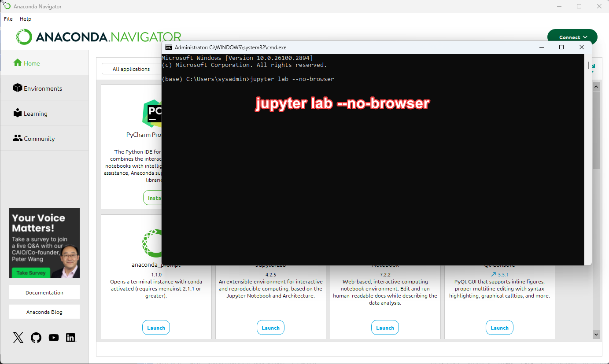Open the Help menu

pyautogui.click(x=26, y=19)
